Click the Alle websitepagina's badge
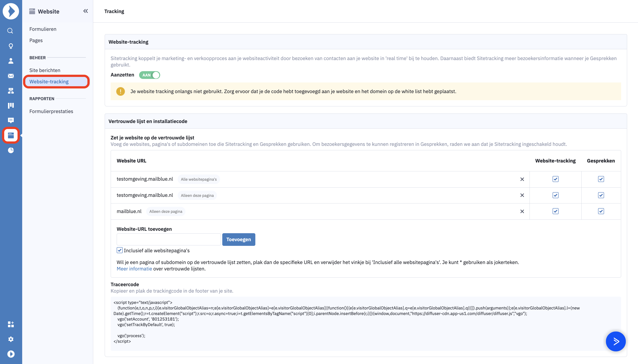638x364 pixels. 199,179
